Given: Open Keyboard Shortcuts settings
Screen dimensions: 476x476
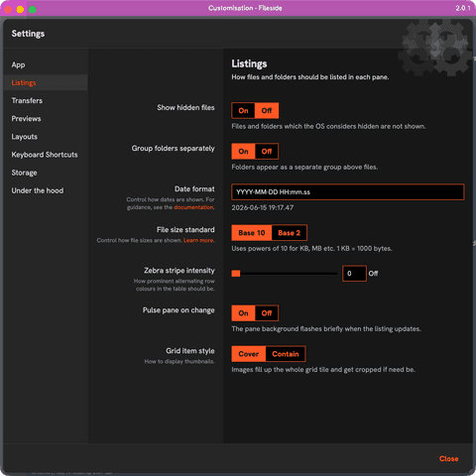Looking at the screenshot, I should (x=45, y=155).
